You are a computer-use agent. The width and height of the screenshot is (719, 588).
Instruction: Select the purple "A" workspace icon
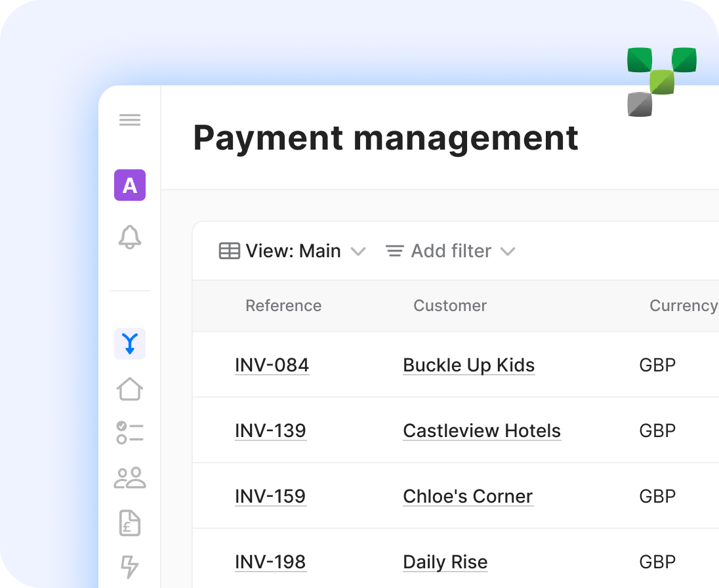pyautogui.click(x=130, y=186)
